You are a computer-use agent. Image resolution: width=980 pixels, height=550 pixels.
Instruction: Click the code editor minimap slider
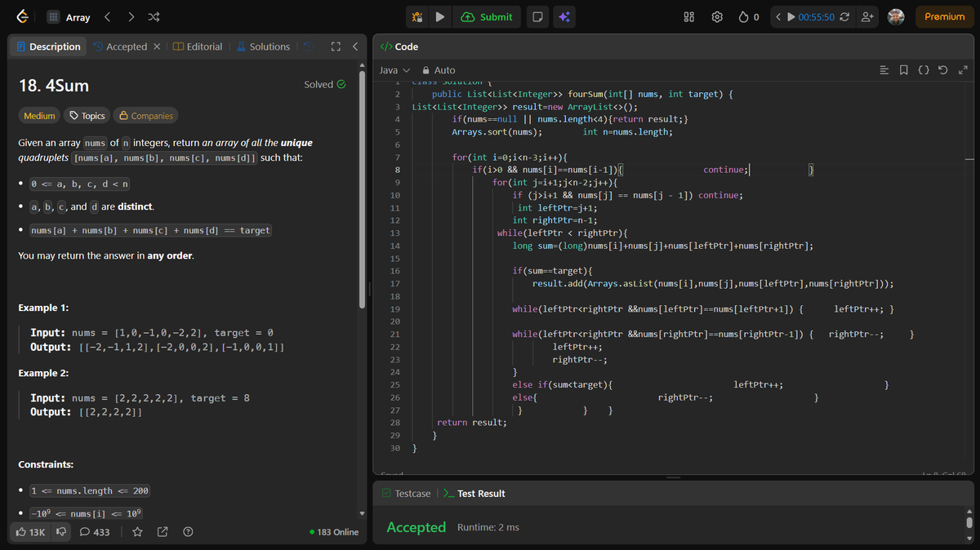click(x=970, y=158)
